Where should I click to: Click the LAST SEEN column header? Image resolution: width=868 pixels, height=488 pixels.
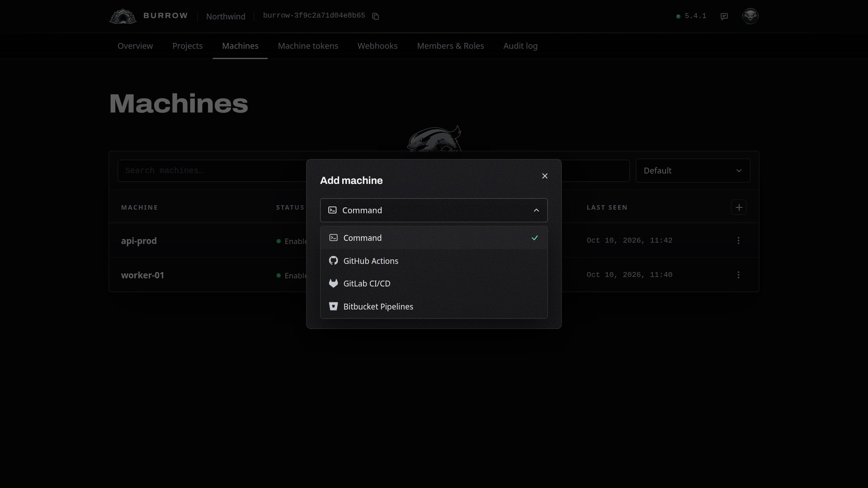(x=607, y=207)
